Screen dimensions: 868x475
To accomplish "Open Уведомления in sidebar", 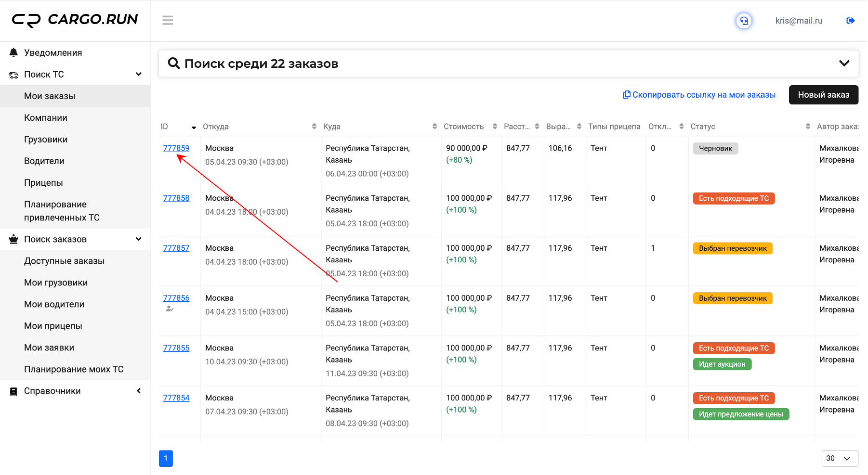I will point(75,52).
